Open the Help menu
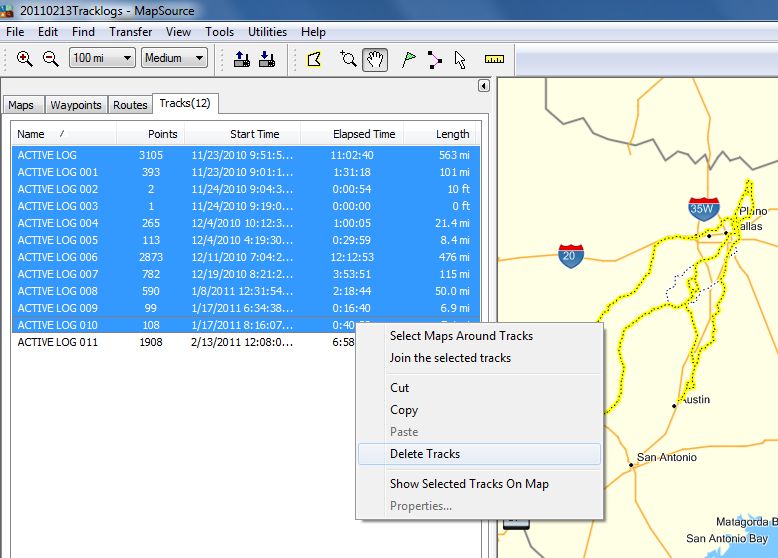Screen dimensions: 778x558 click(x=313, y=32)
